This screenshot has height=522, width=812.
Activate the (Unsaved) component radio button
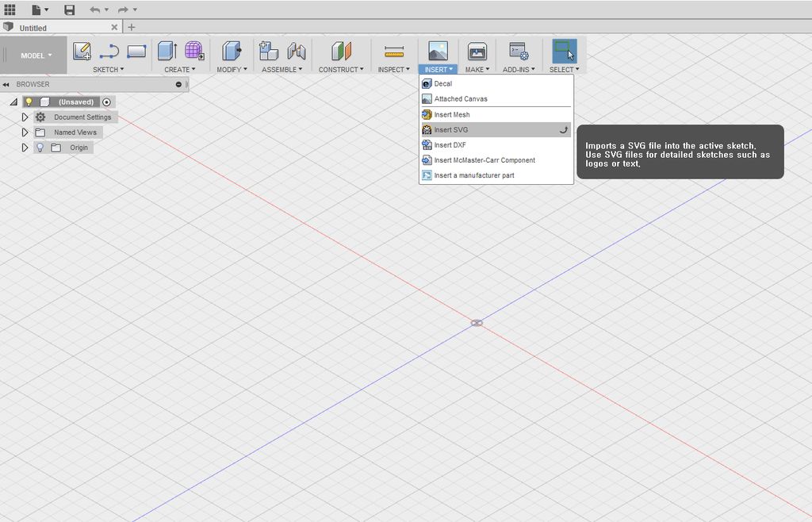107,102
